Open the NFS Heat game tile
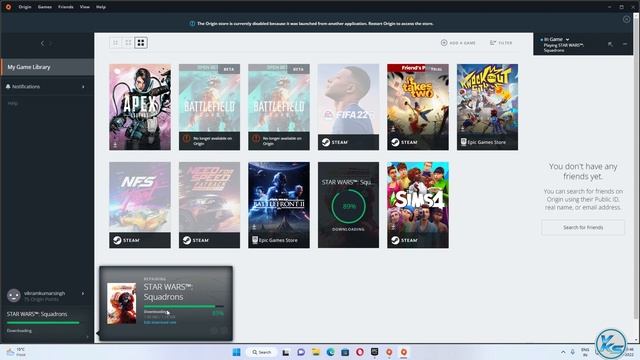Viewport: 640px width, 360px height. point(140,205)
